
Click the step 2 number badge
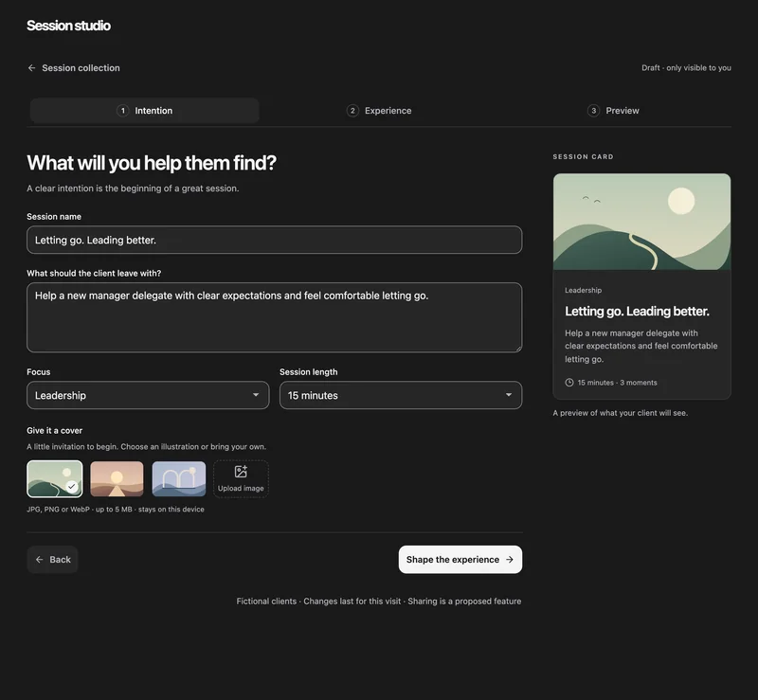(352, 111)
